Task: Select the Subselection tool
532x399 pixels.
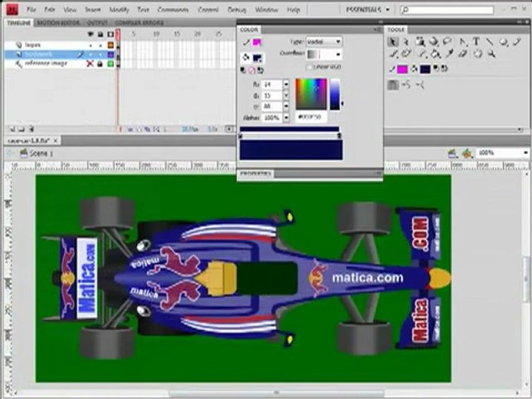Action: (x=406, y=42)
